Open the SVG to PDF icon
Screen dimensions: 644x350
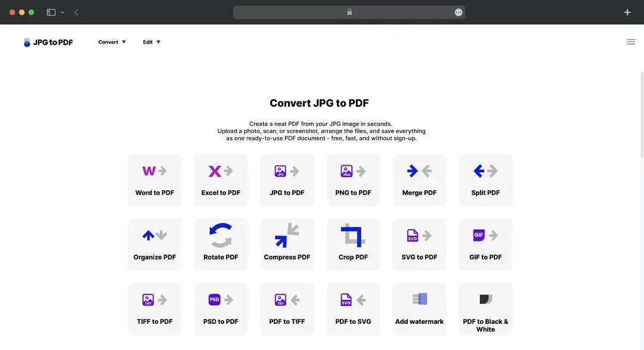(x=419, y=236)
